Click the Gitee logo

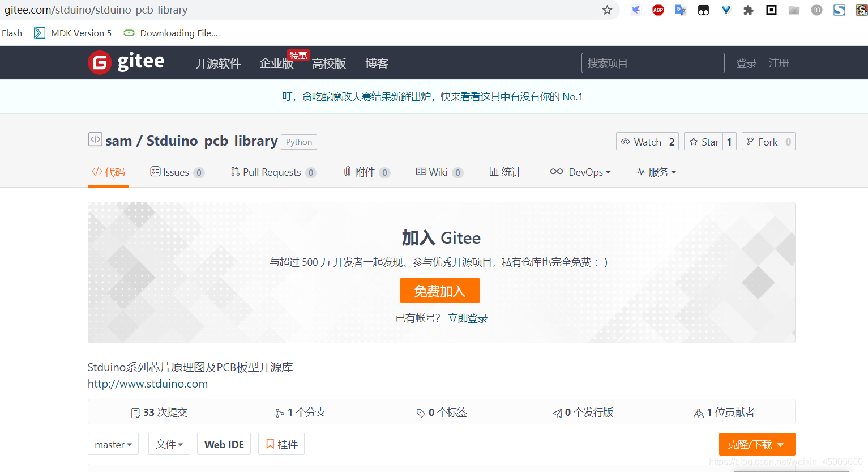tap(126, 62)
